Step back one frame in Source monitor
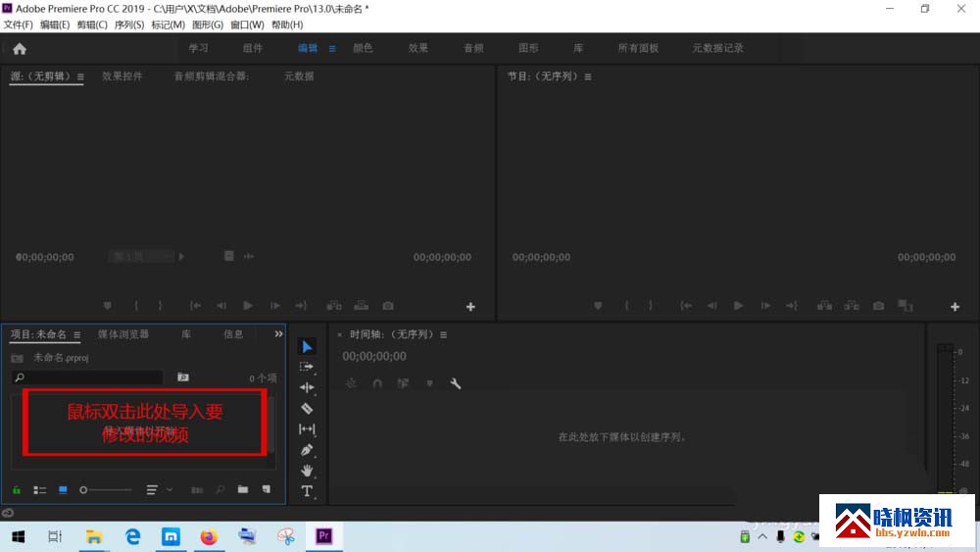This screenshot has height=552, width=980. click(x=221, y=306)
